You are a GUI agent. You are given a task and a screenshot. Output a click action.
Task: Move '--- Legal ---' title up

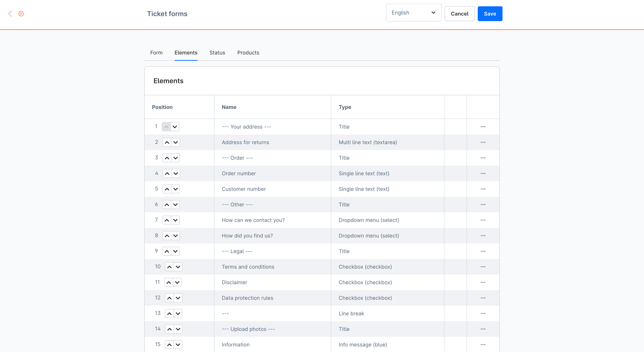click(167, 251)
